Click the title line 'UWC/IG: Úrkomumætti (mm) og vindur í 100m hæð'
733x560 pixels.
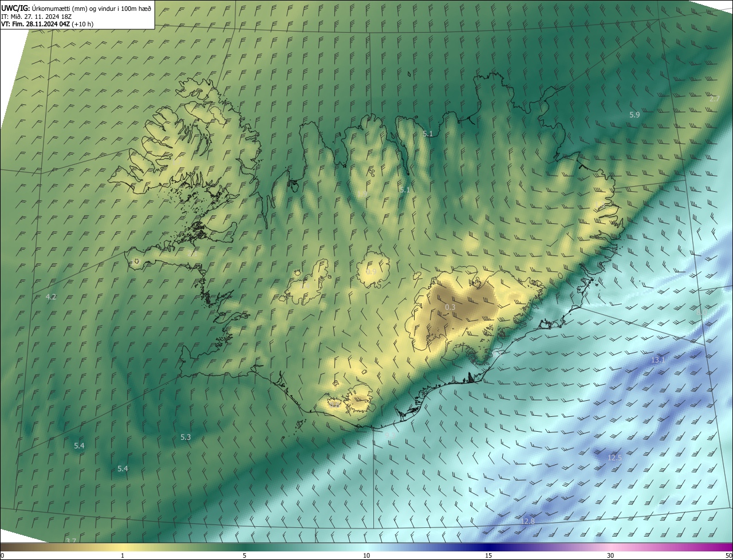coord(76,7)
